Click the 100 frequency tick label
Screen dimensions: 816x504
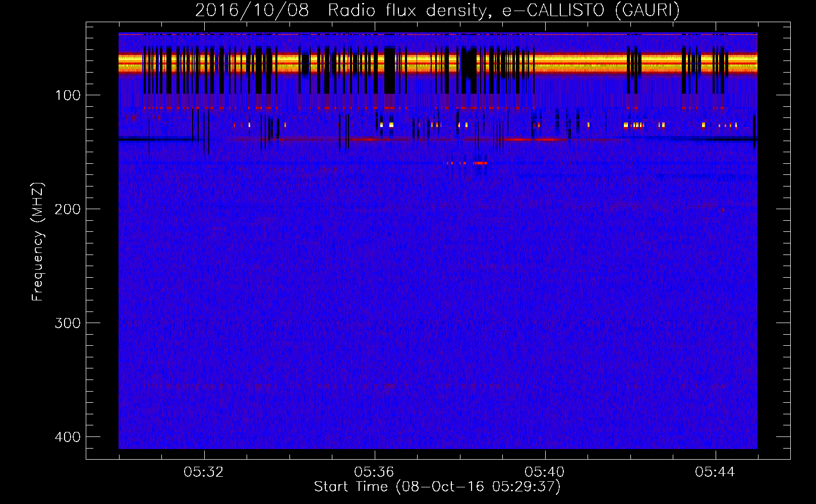click(67, 95)
